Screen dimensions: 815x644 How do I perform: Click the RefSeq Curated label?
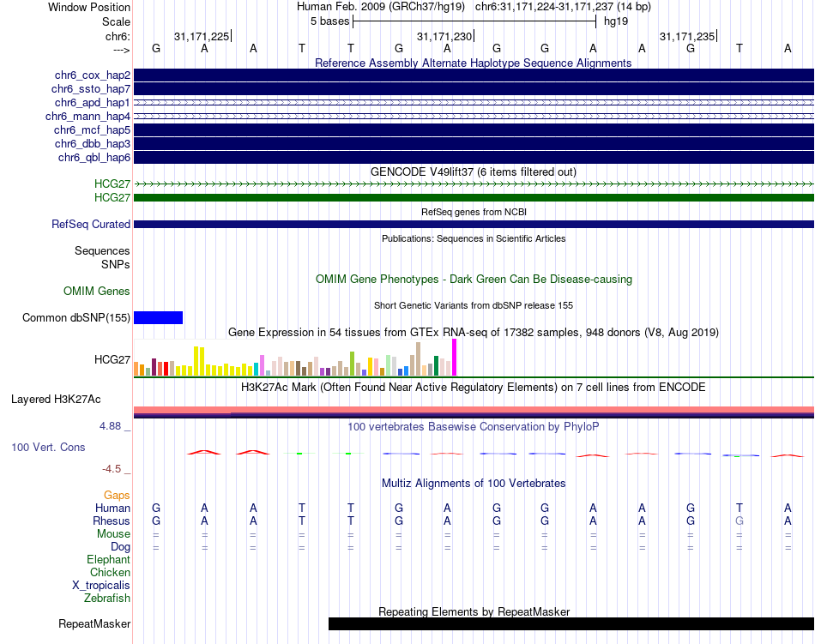(x=91, y=225)
